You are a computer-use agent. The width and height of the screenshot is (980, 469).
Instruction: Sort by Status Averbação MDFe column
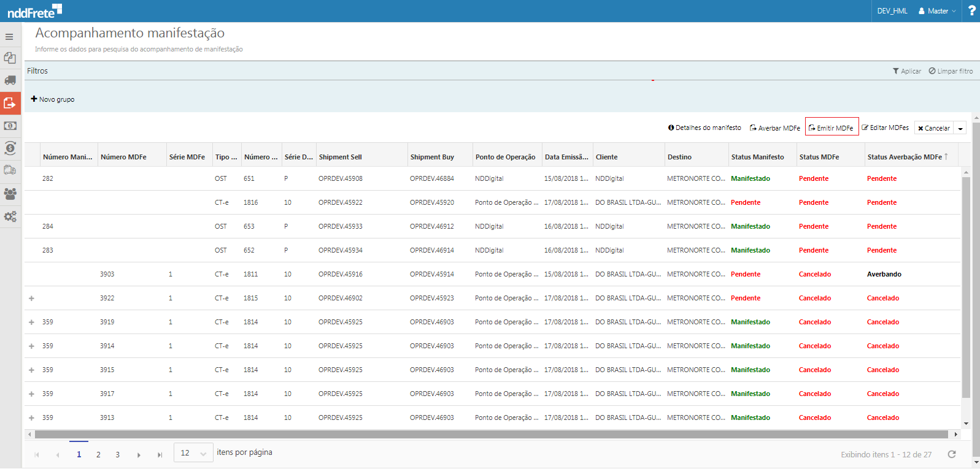[905, 157]
